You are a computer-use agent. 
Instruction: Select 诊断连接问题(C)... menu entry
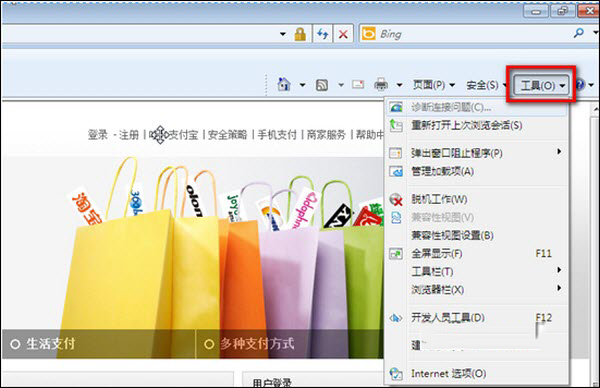click(476, 107)
